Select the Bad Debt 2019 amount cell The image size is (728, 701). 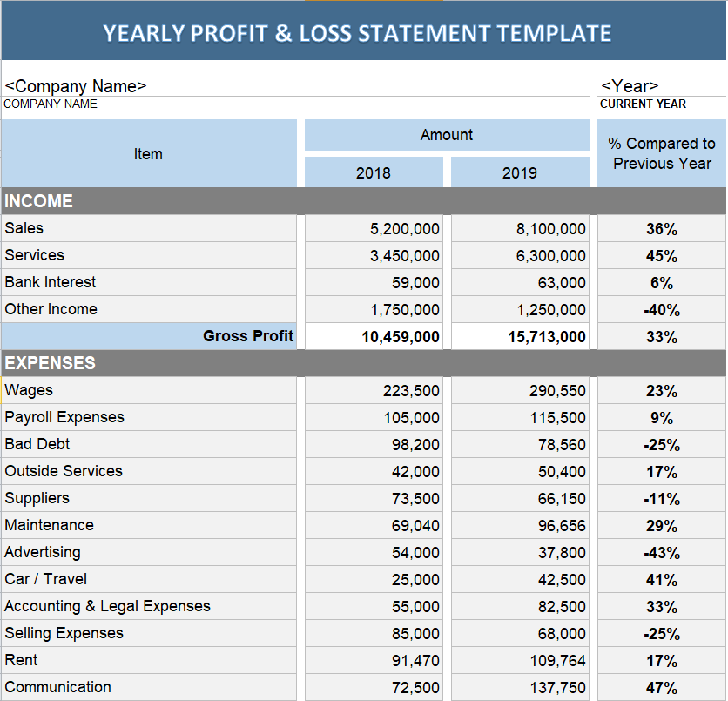[520, 445]
